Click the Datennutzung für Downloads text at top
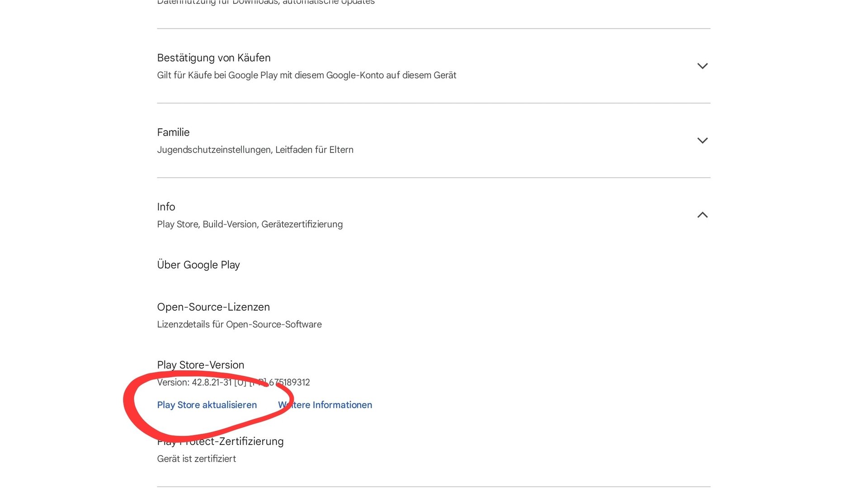The height and width of the screenshot is (495, 868). [265, 3]
